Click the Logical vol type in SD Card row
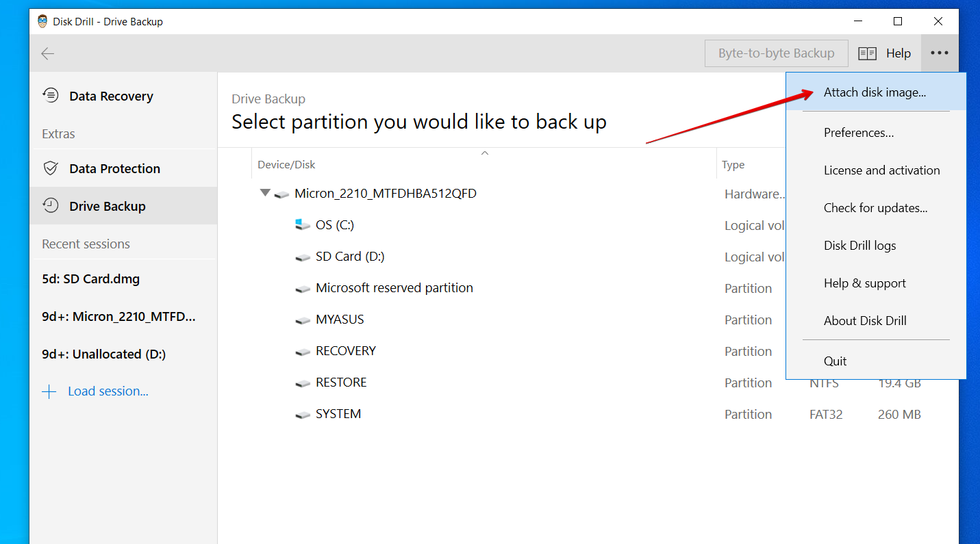 click(x=755, y=257)
